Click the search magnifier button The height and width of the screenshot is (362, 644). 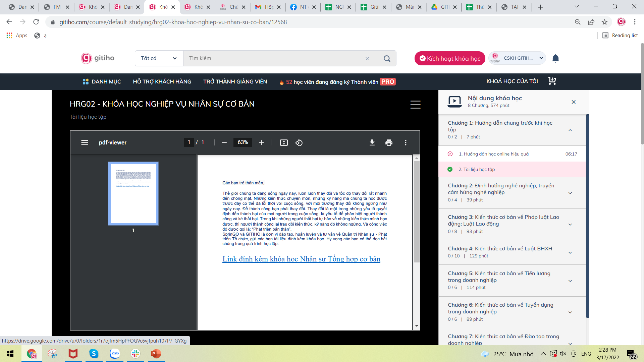point(387,58)
